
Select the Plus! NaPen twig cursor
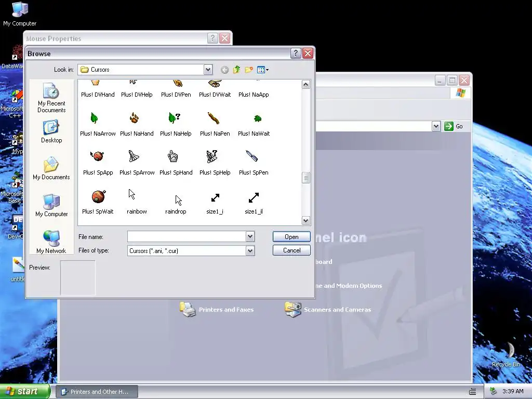click(x=215, y=124)
